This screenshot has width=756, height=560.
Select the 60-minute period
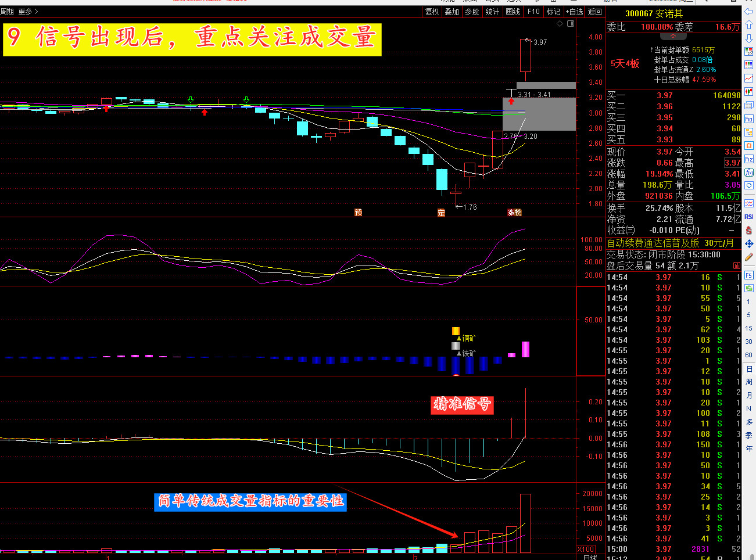tap(749, 355)
